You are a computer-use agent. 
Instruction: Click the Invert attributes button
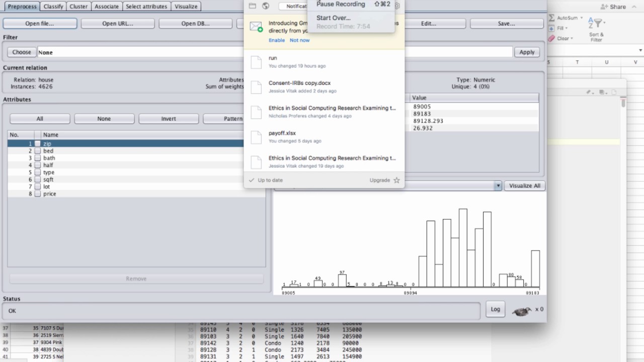(x=169, y=119)
